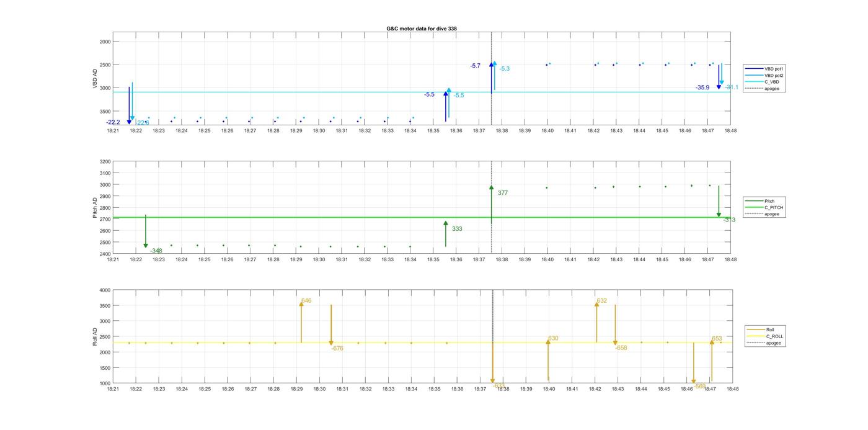Click '18:41' tick under the Pitch plot
Image resolution: width=868 pixels, height=430 pixels.
point(570,259)
